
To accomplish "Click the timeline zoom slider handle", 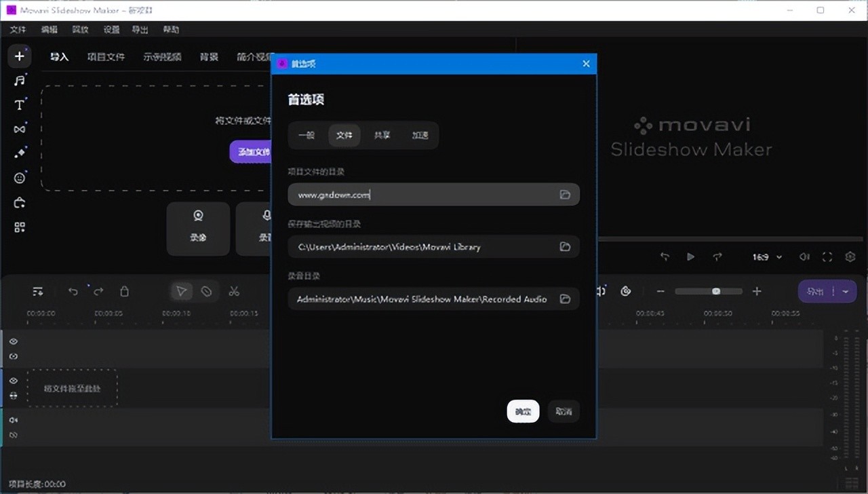I will pyautogui.click(x=716, y=292).
